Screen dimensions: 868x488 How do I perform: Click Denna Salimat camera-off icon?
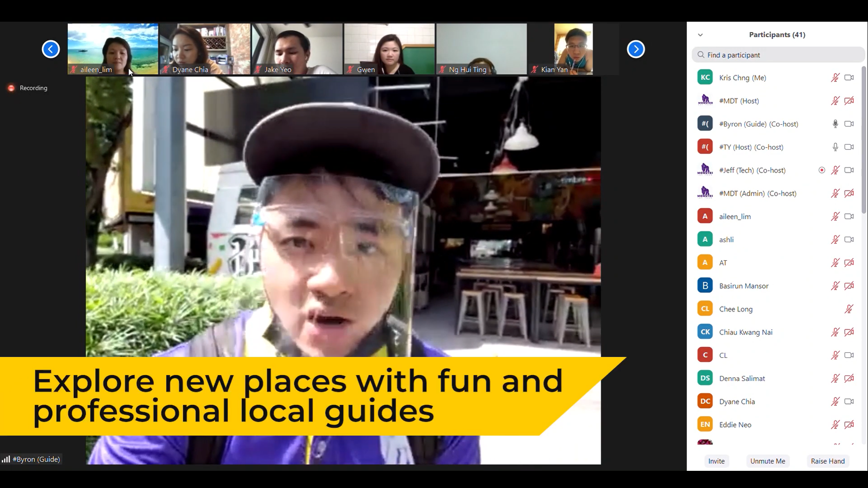849,379
